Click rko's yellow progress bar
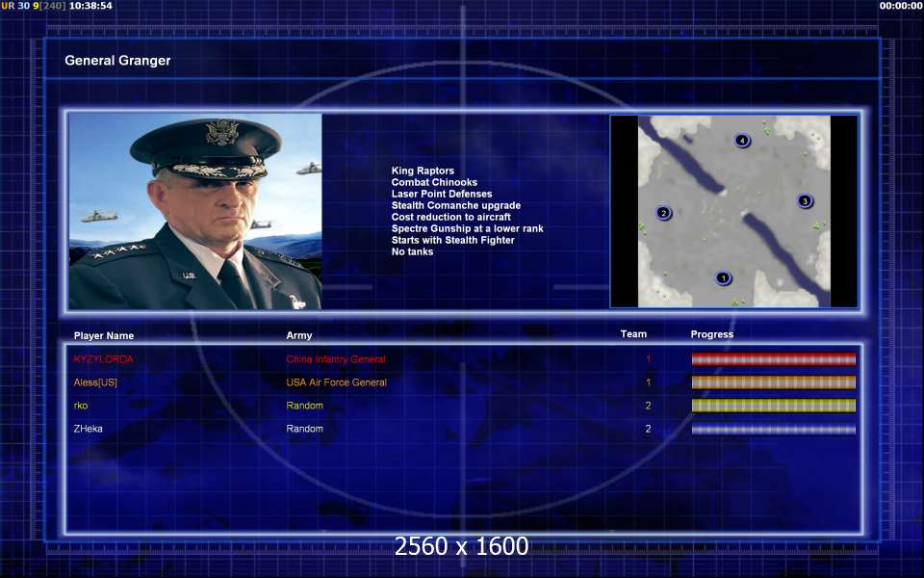924x578 pixels. point(773,406)
